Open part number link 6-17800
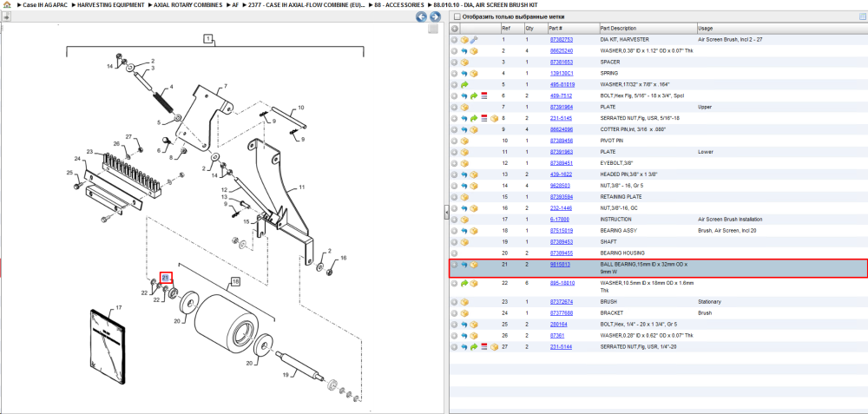This screenshot has height=414, width=868. tap(559, 220)
